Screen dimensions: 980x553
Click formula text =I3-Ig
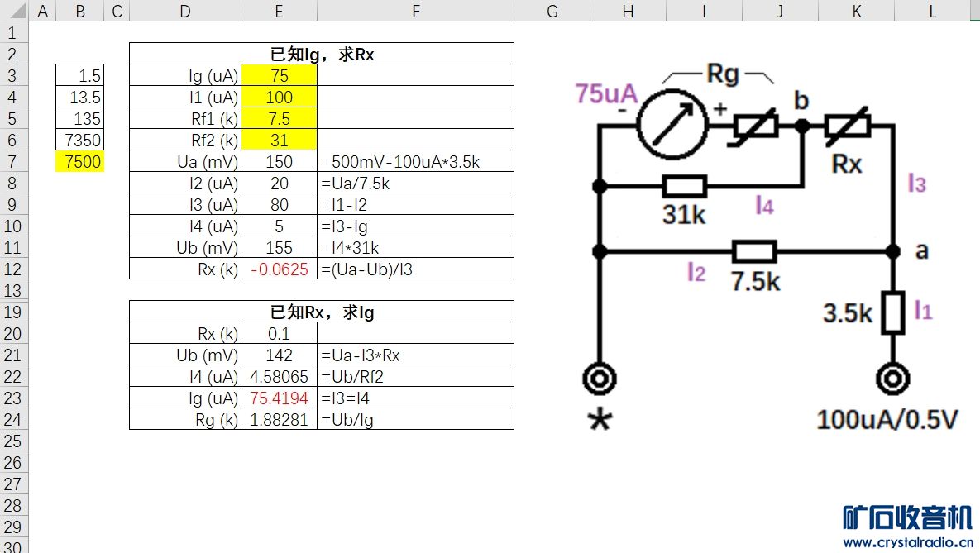click(344, 226)
